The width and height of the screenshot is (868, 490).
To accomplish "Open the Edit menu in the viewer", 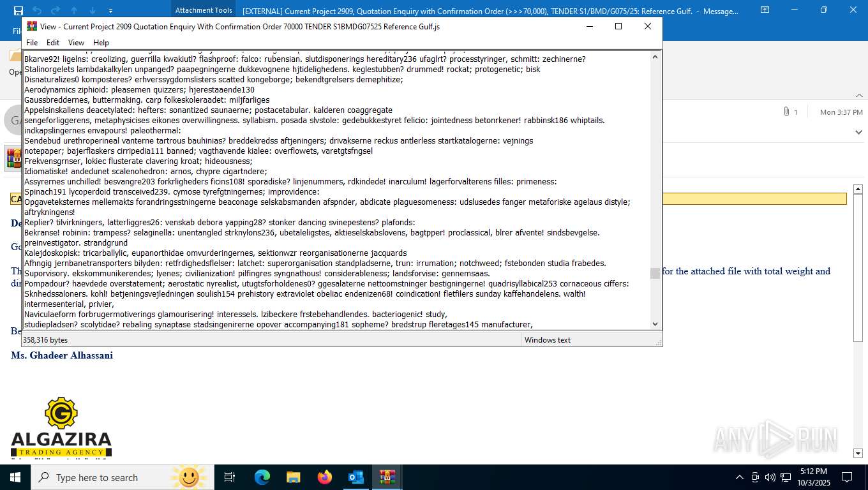I will 53,43.
